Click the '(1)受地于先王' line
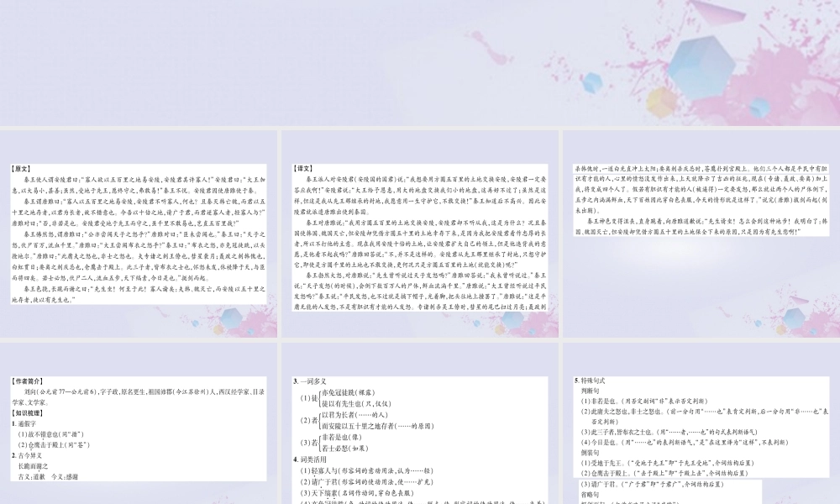The height and width of the screenshot is (504, 840). [x=668, y=463]
